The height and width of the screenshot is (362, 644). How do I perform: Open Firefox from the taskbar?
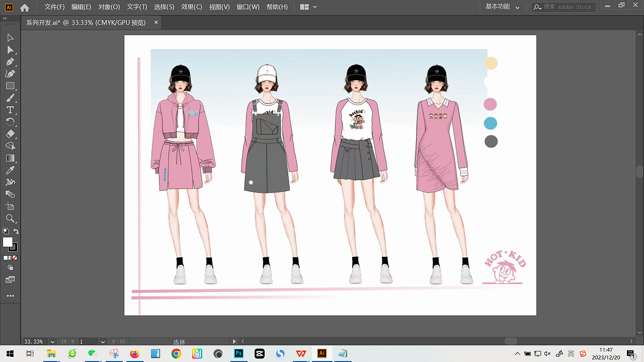(x=134, y=353)
